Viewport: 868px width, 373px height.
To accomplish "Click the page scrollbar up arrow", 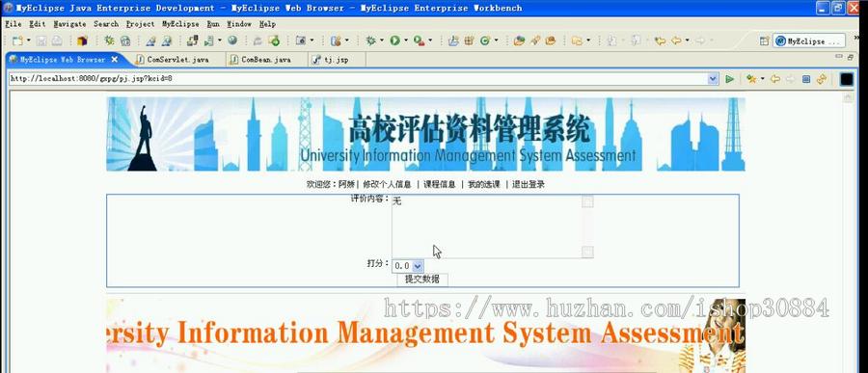I will click(x=848, y=98).
